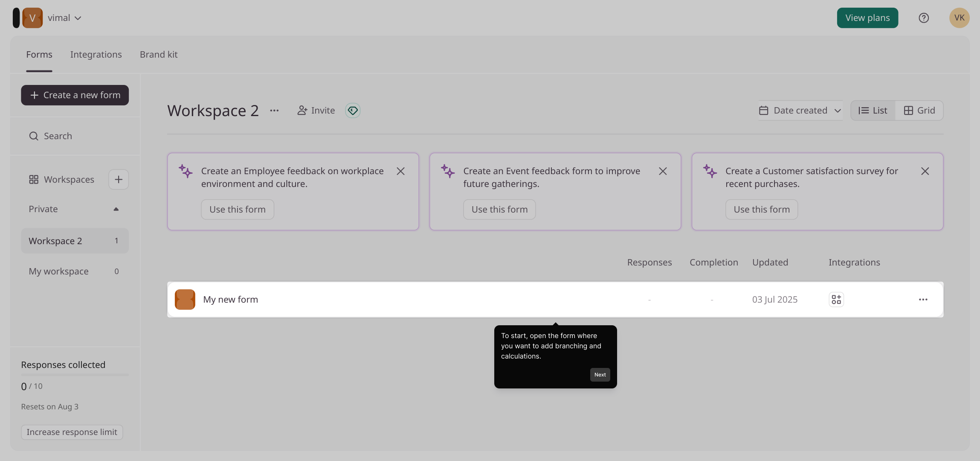This screenshot has width=980, height=461.
Task: Click the Search field in sidebar
Action: click(x=75, y=136)
